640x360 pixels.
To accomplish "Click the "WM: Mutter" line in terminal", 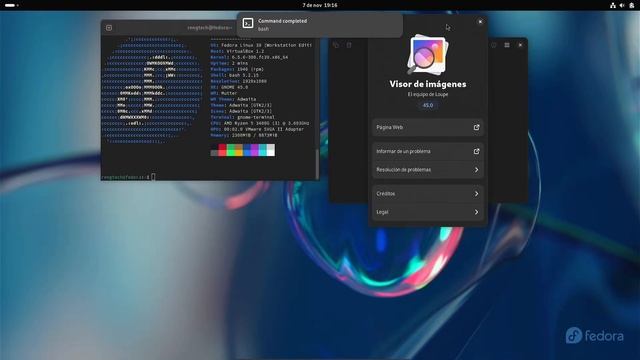I will 224,93.
